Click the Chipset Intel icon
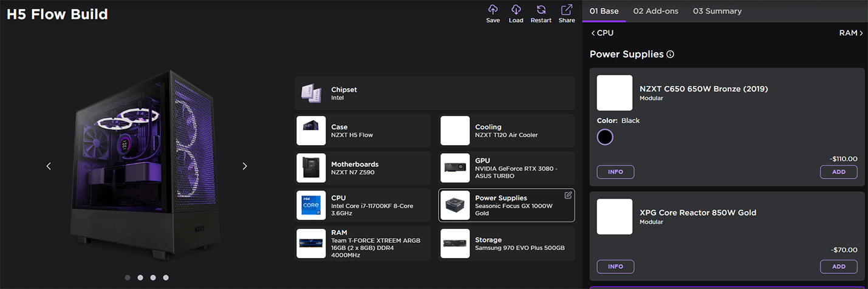This screenshot has height=289, width=868. point(311,93)
